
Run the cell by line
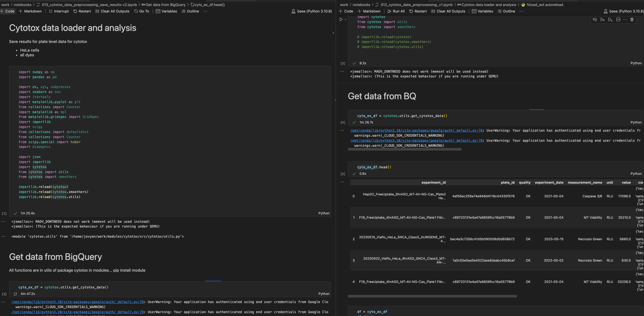(595, 19)
